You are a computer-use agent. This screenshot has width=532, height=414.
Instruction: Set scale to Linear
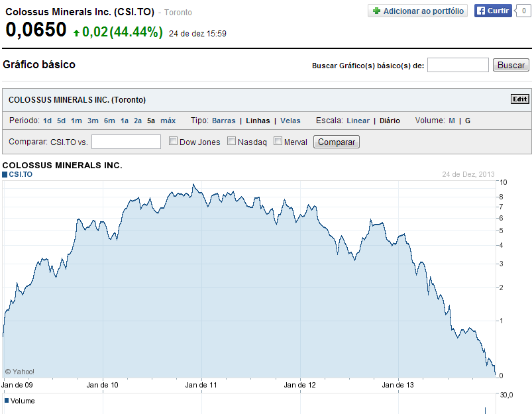click(358, 121)
